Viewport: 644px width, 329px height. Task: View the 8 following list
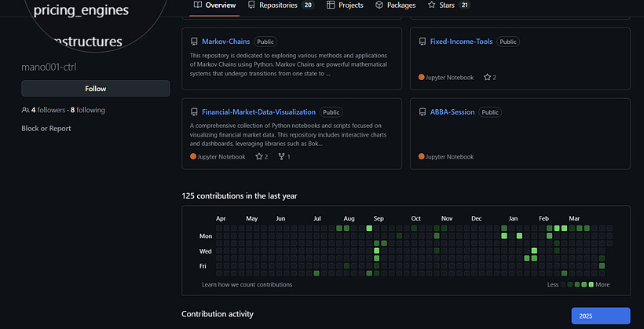coord(87,110)
